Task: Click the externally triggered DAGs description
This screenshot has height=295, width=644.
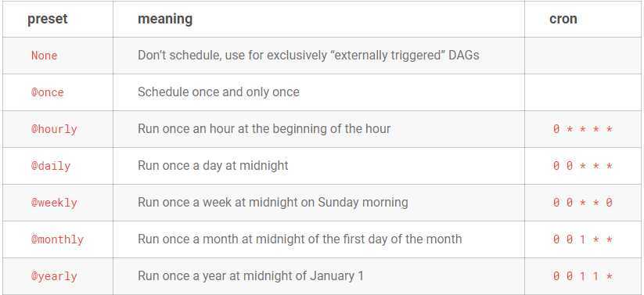Action: coord(308,56)
